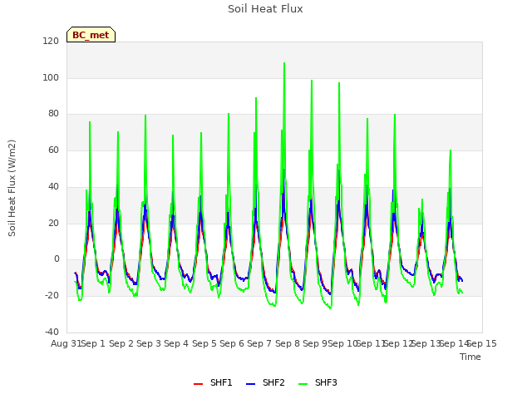Click the 120 y-axis tick label
This screenshot has width=532, height=399.
(x=51, y=42)
